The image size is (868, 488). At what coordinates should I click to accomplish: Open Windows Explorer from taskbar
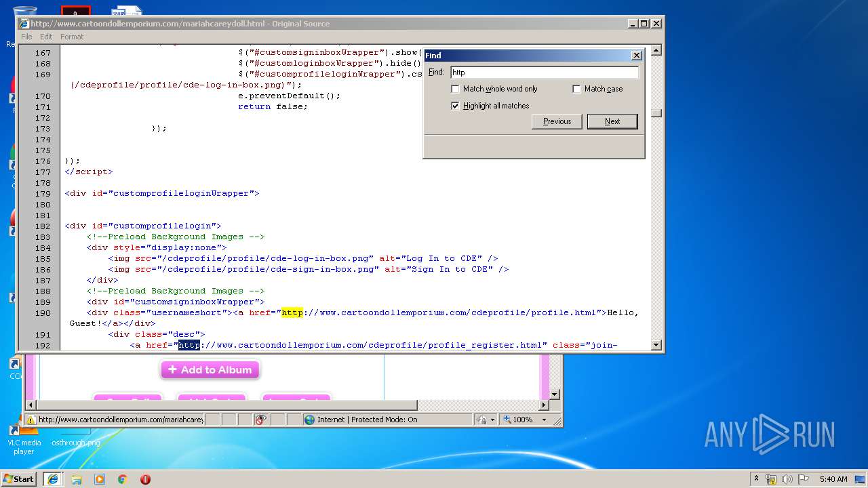(77, 479)
